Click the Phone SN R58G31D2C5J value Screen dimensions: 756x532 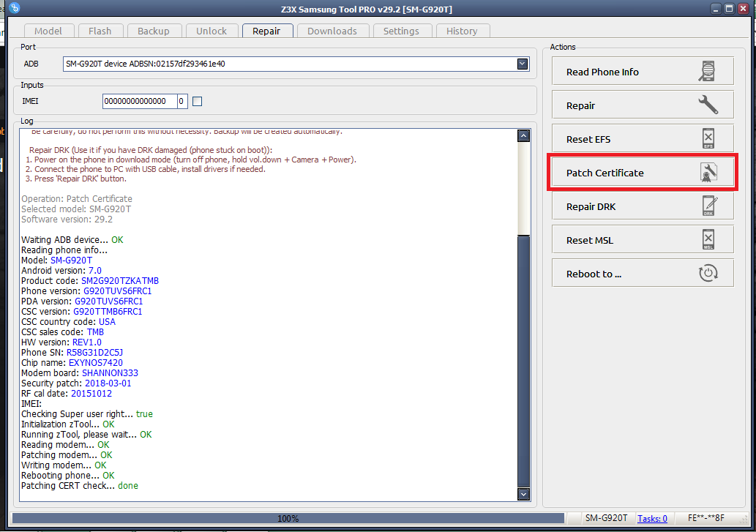point(94,353)
